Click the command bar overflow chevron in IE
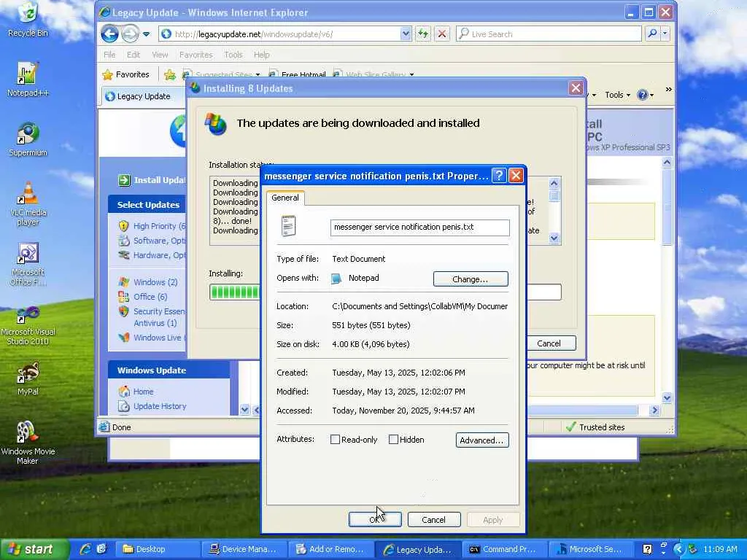The height and width of the screenshot is (560, 747). pos(668,89)
